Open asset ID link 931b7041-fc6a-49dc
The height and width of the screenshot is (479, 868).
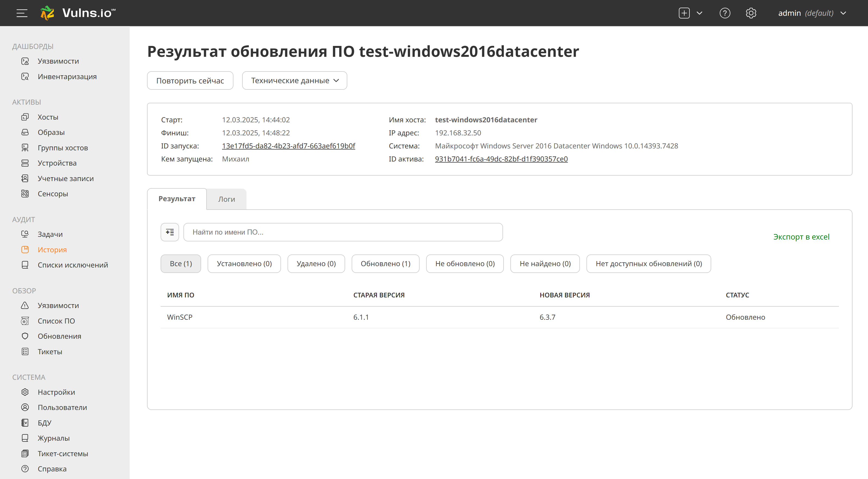pyautogui.click(x=501, y=159)
